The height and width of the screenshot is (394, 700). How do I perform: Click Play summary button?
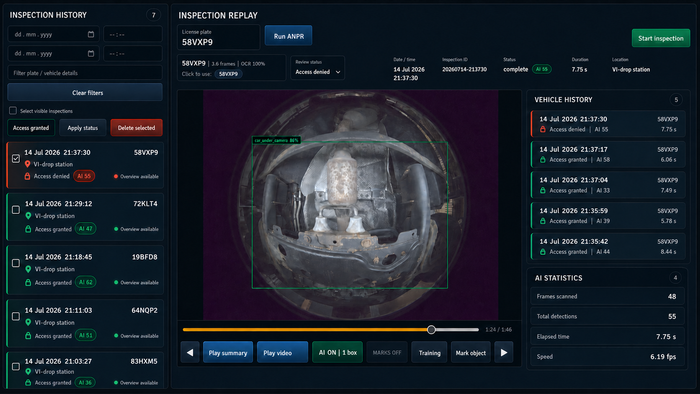(x=228, y=353)
